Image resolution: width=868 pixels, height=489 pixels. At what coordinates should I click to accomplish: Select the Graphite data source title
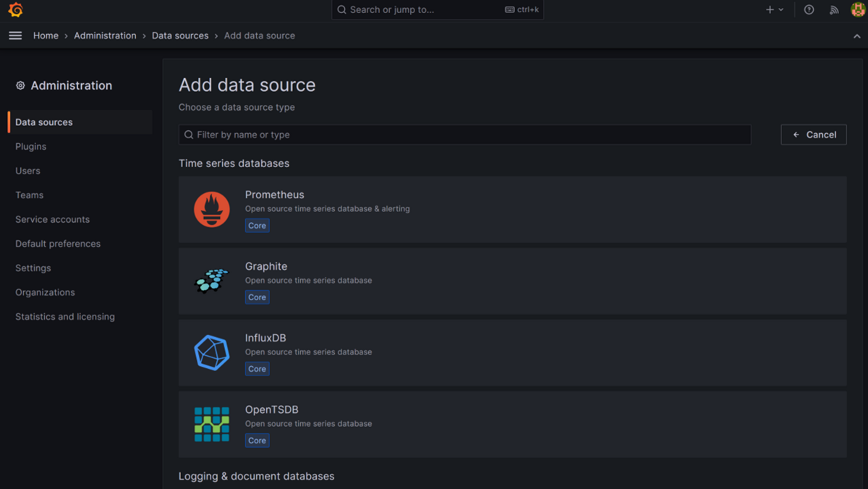click(x=266, y=266)
